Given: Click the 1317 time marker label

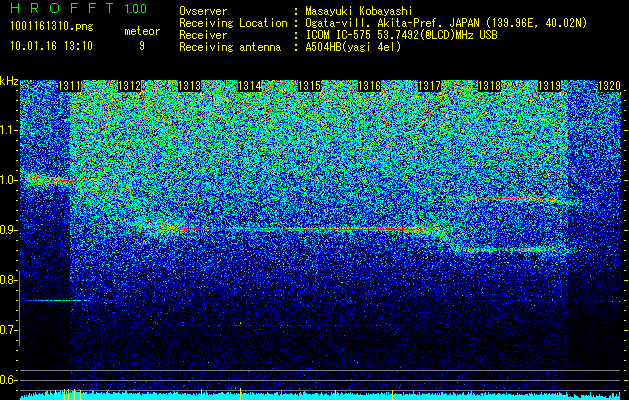Looking at the screenshot, I should [x=430, y=86].
